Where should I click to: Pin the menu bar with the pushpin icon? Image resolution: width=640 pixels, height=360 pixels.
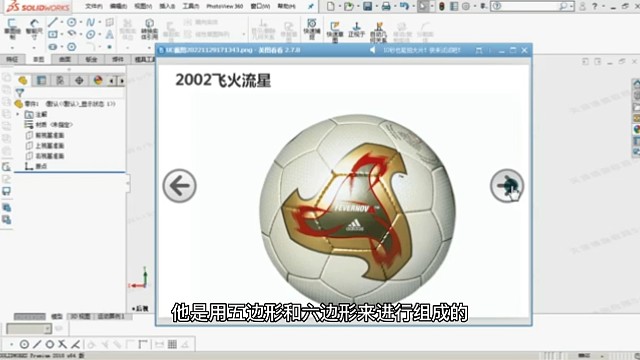tap(311, 6)
